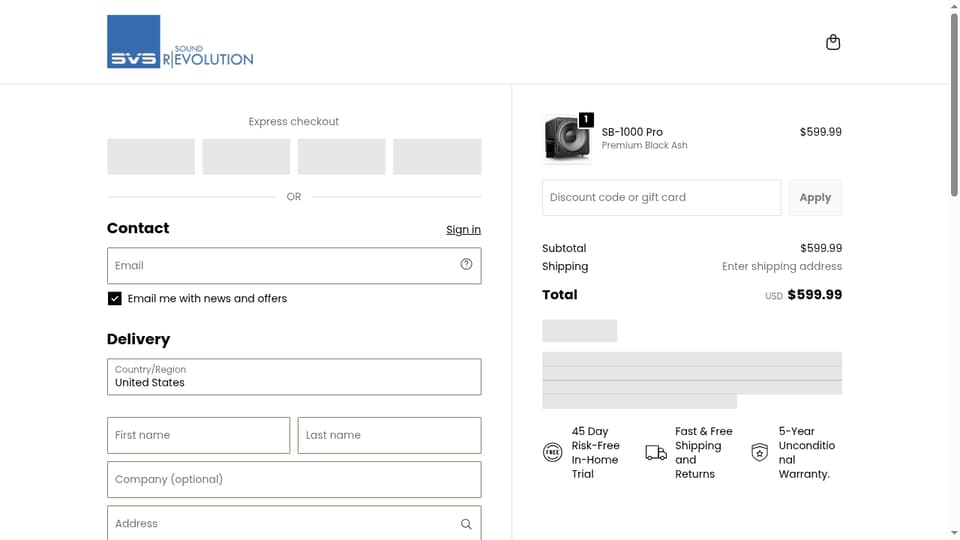Focus the Email input field
Viewport: 960px width, 540px height.
[x=294, y=266]
